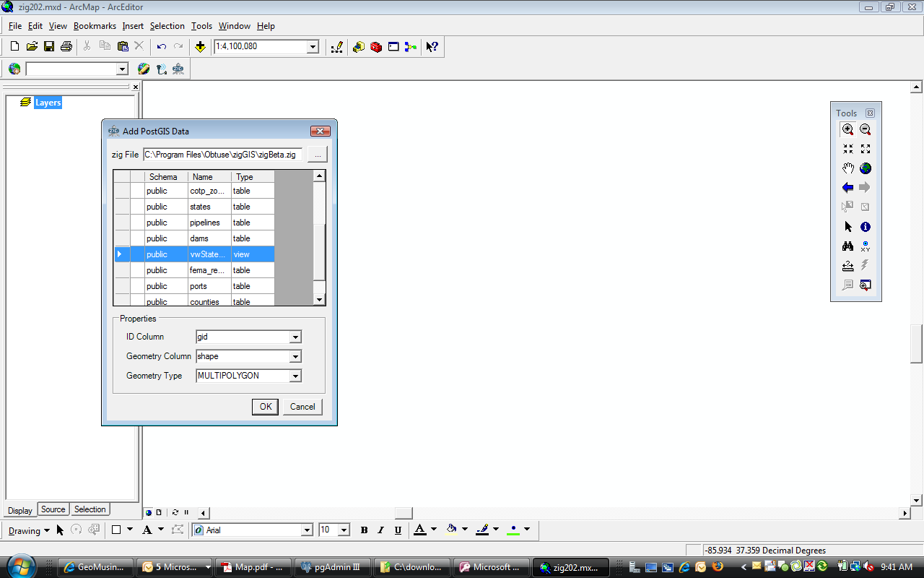Image resolution: width=924 pixels, height=578 pixels.
Task: Open the Command Line window
Action: [x=393, y=46]
